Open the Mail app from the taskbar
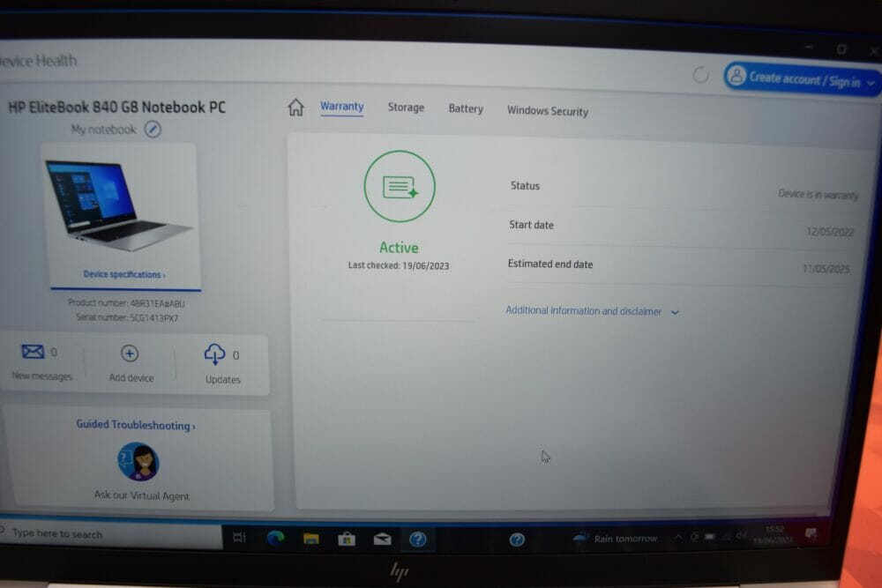The height and width of the screenshot is (588, 882). (x=383, y=540)
